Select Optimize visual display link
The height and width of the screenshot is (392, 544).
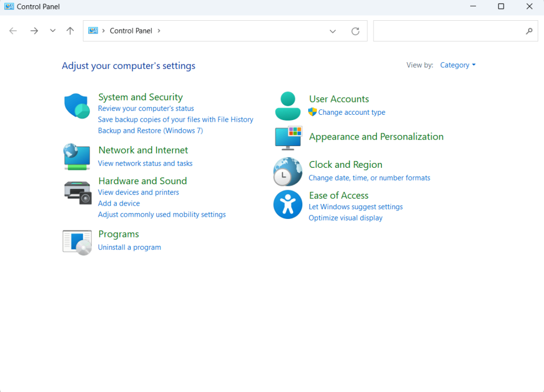(x=345, y=218)
